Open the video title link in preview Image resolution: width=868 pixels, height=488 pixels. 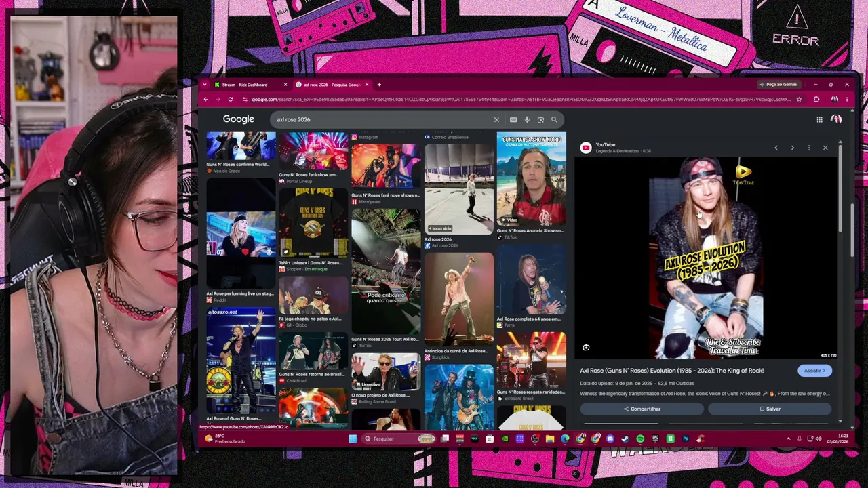[x=671, y=371]
